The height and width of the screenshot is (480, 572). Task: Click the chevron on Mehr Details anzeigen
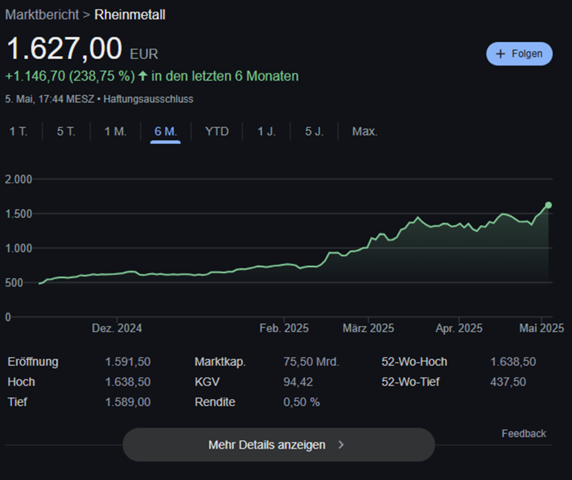click(341, 445)
